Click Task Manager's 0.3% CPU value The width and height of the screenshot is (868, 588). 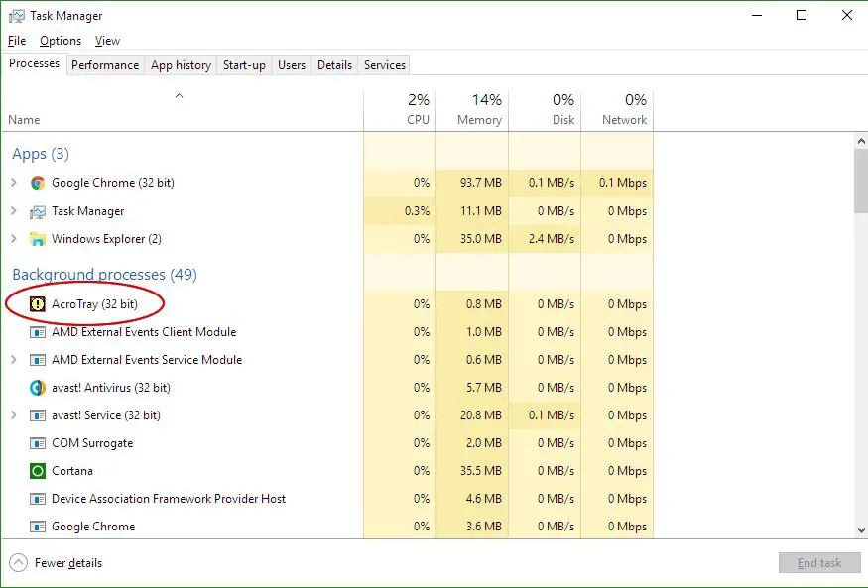[417, 211]
